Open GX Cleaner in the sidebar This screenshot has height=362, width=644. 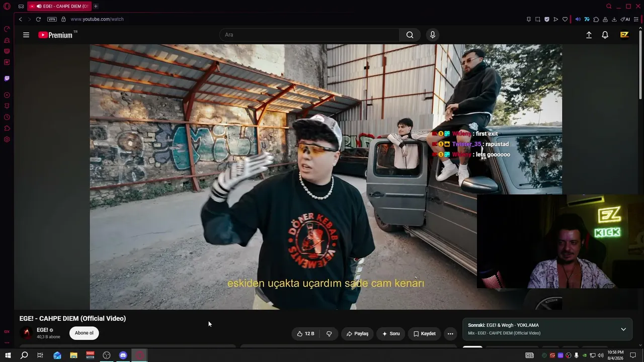click(7, 40)
